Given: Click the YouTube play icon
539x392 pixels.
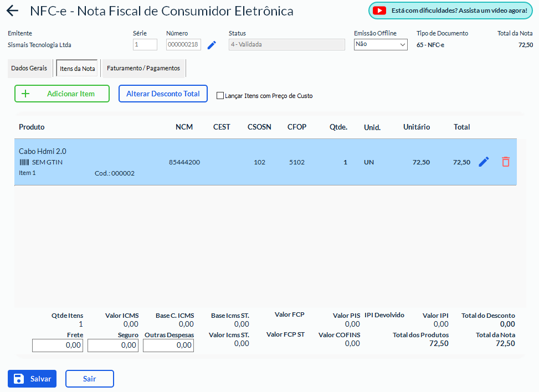Looking at the screenshot, I should click(379, 11).
